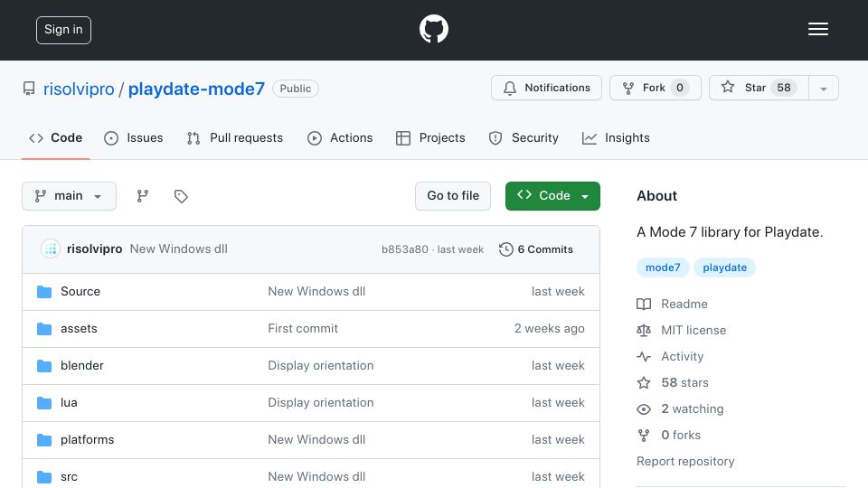Image resolution: width=868 pixels, height=488 pixels.
Task: Open the Pull requests tab
Action: coord(235,137)
